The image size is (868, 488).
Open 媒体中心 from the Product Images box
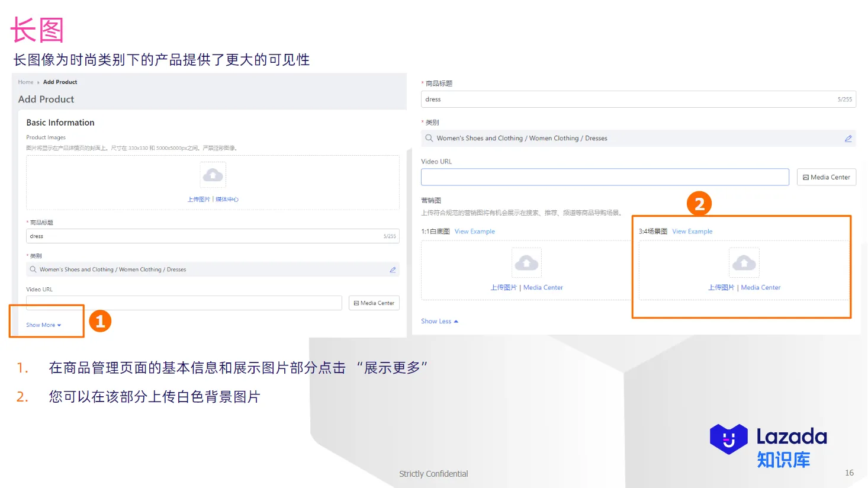click(226, 199)
